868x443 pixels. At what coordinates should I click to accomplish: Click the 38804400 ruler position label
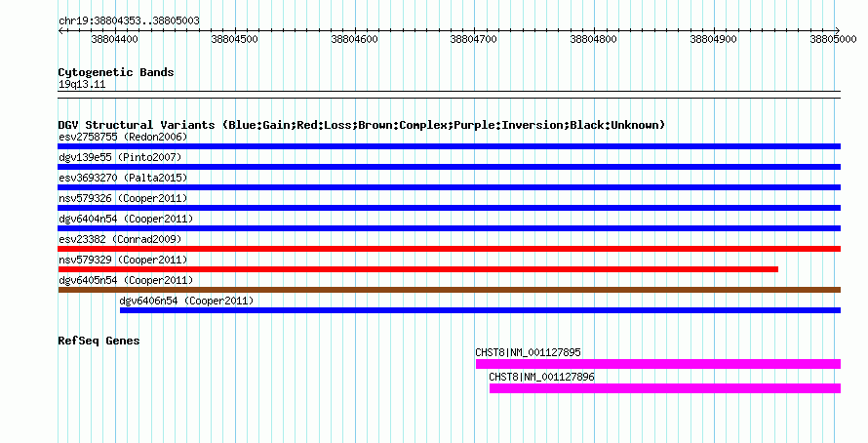(x=114, y=39)
